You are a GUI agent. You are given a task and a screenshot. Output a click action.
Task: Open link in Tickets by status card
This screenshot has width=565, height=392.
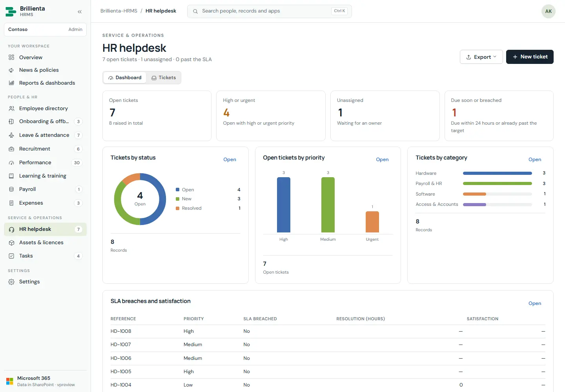tap(230, 160)
